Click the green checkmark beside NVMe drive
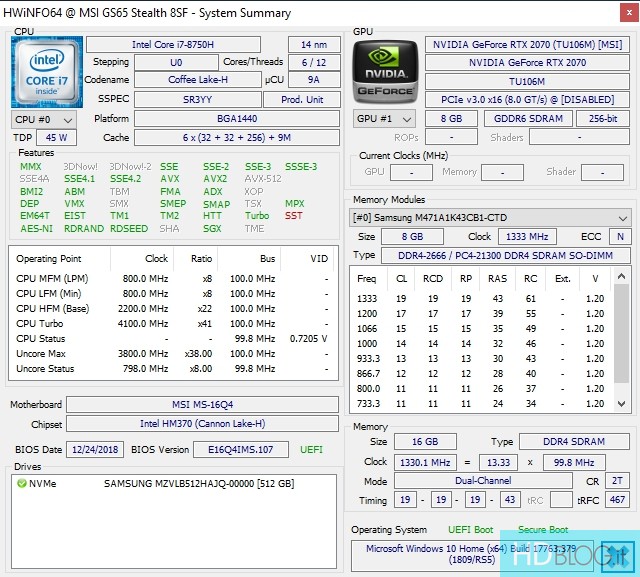Viewport: 640px width, 577px height. (x=23, y=484)
